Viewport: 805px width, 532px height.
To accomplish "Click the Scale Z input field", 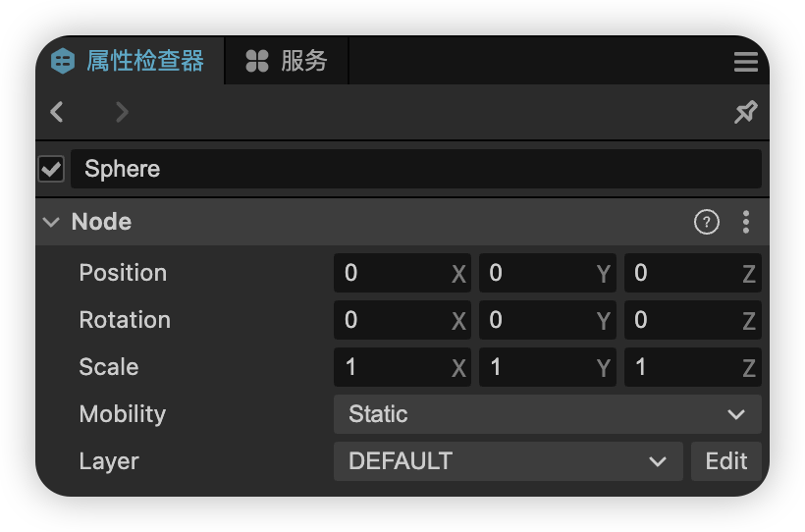I will coord(681,367).
